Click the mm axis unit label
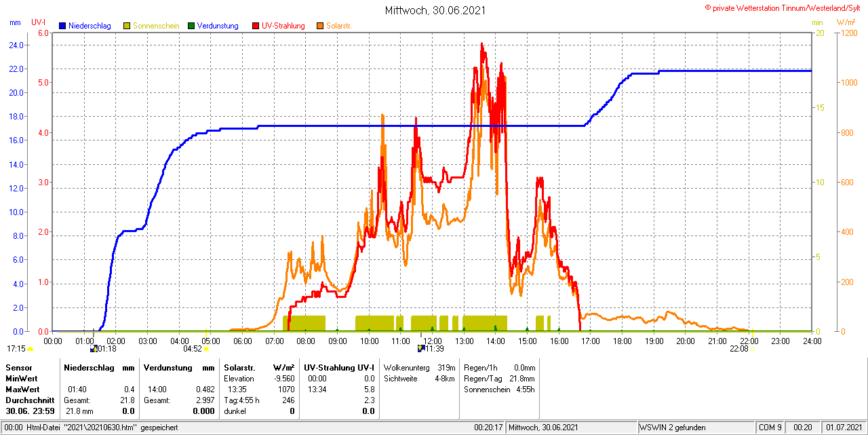 tap(15, 22)
